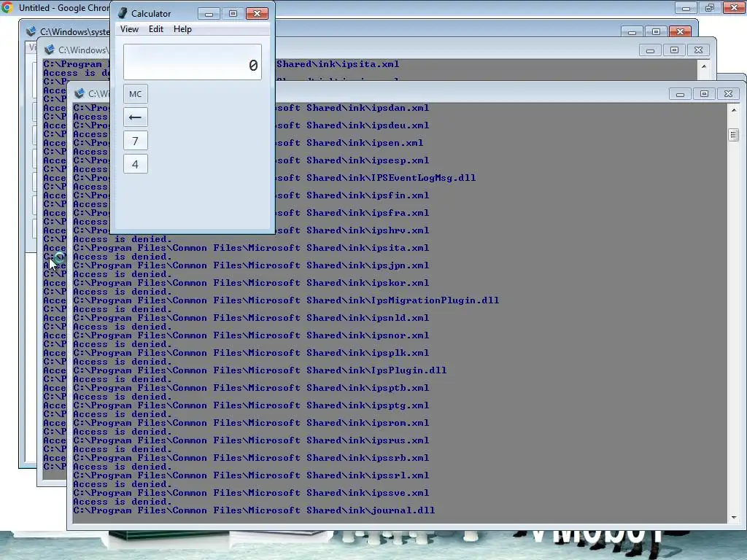This screenshot has height=560, width=747.
Task: Click the front console scrollbar up arrow
Action: tap(734, 110)
